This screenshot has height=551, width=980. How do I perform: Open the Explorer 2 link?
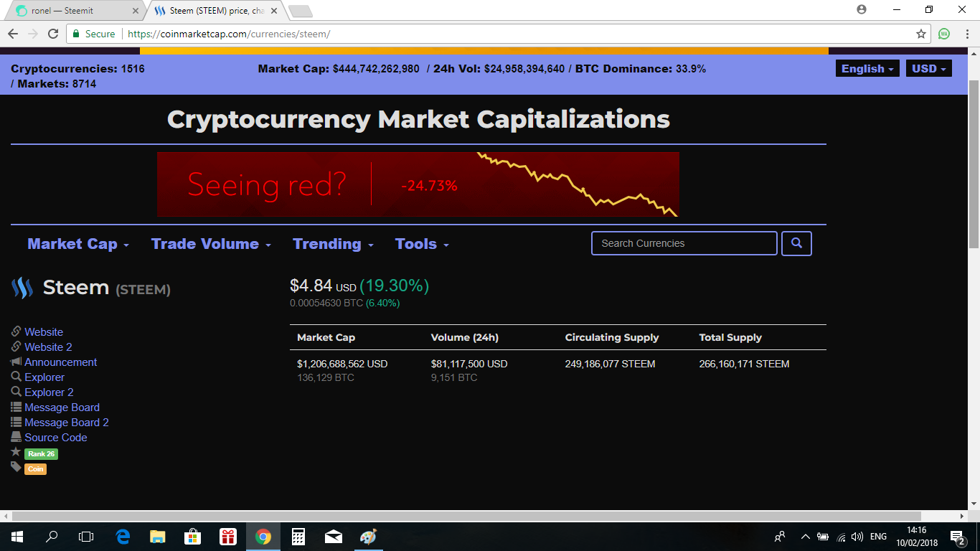pos(49,392)
